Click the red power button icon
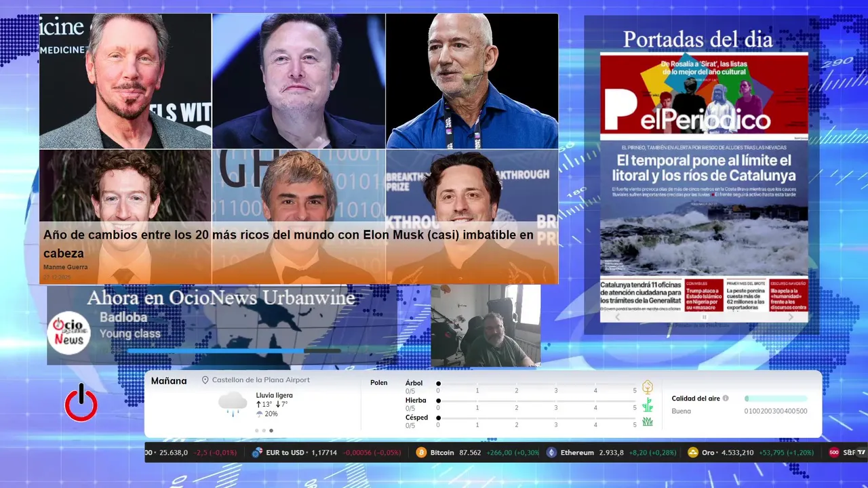Viewport: 868px width, 488px height. [81, 403]
